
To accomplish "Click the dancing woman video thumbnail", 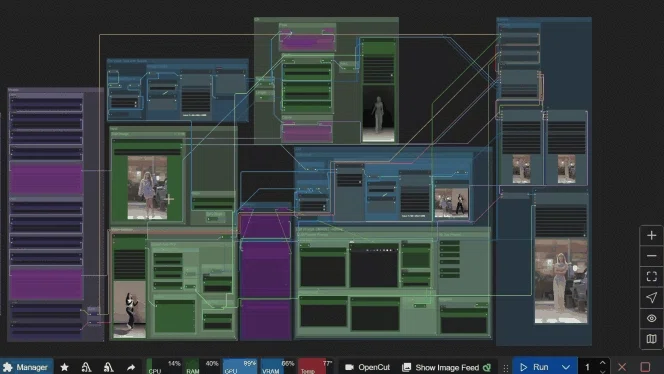I will pyautogui.click(x=130, y=310).
